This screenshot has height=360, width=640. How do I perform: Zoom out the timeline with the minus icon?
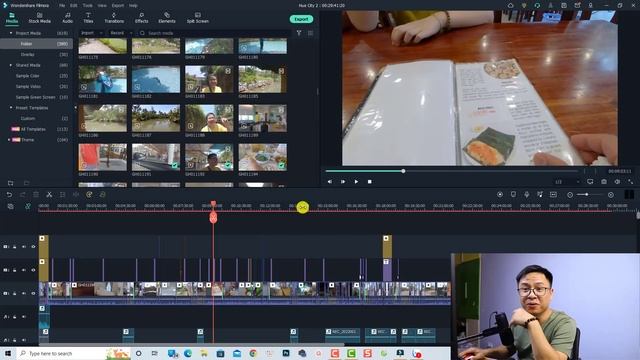[x=570, y=195]
